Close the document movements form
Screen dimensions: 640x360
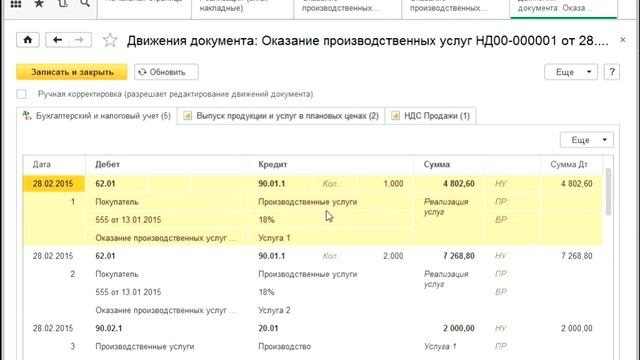coord(622,40)
